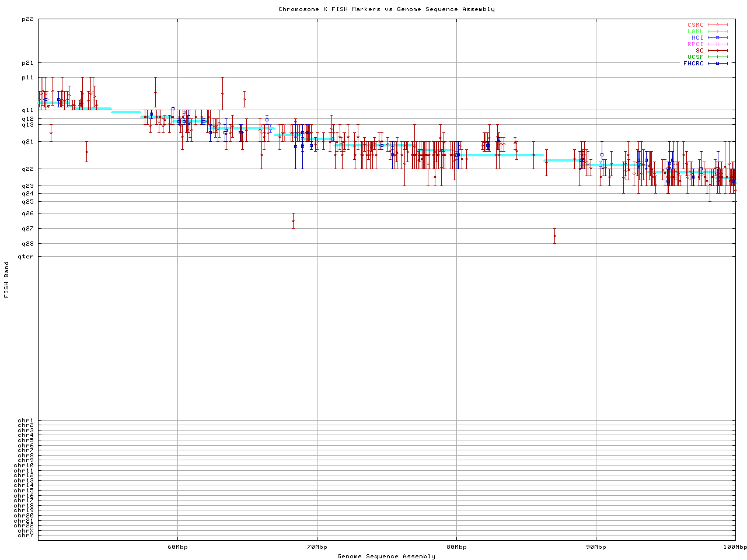This screenshot has width=747, height=560.
Task: Select the 100Mbp x-axis tick label
Action: (x=735, y=547)
